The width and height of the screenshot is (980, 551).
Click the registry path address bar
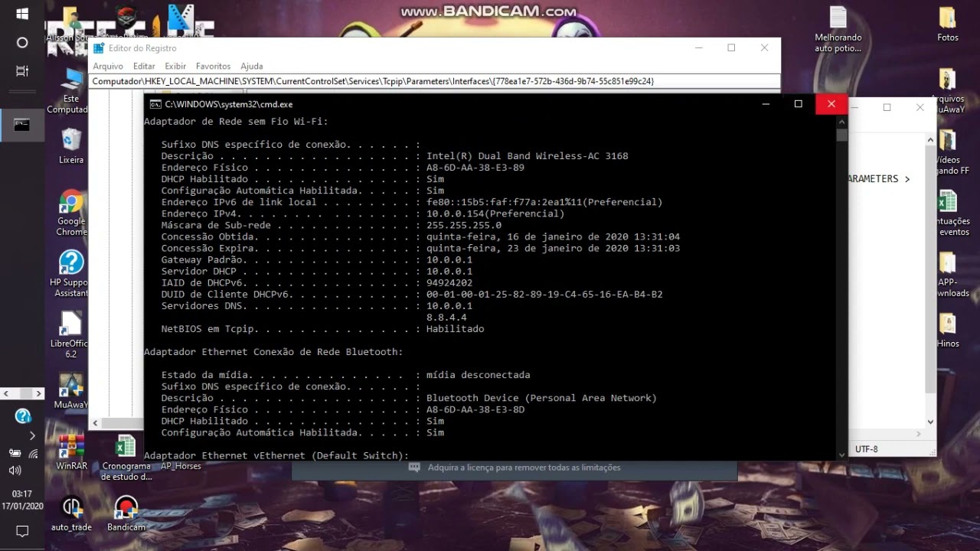[435, 81]
